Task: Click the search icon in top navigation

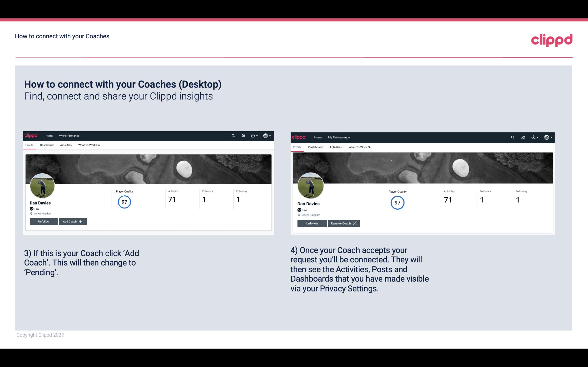Action: 233,135
